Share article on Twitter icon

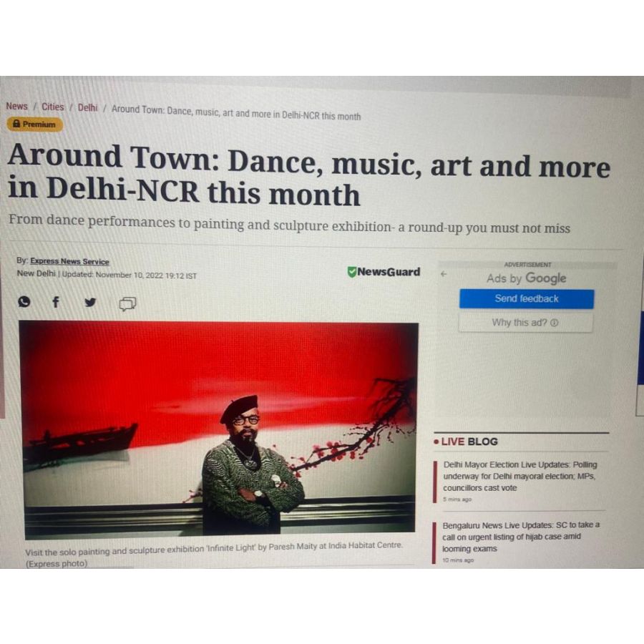tap(90, 302)
